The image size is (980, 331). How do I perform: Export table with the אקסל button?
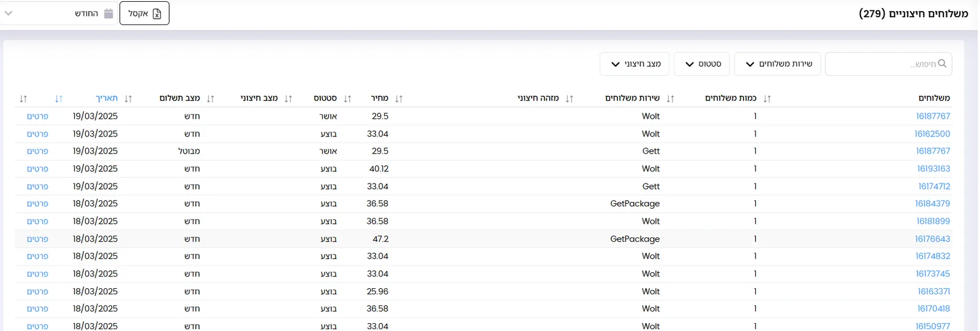tap(145, 13)
